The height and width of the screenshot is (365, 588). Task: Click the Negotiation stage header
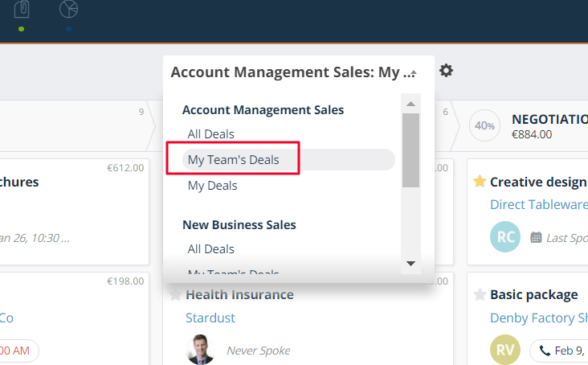point(549,119)
